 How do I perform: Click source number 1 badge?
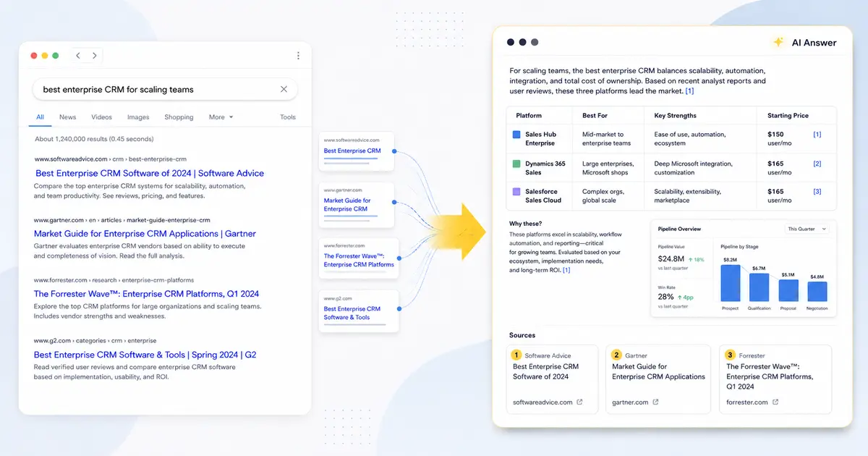516,355
